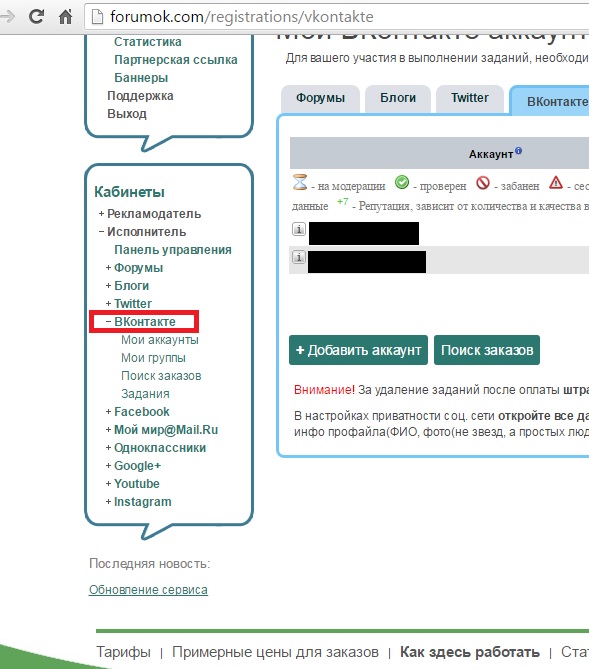Open Панель управления in sidebar
589x669 pixels.
click(173, 250)
